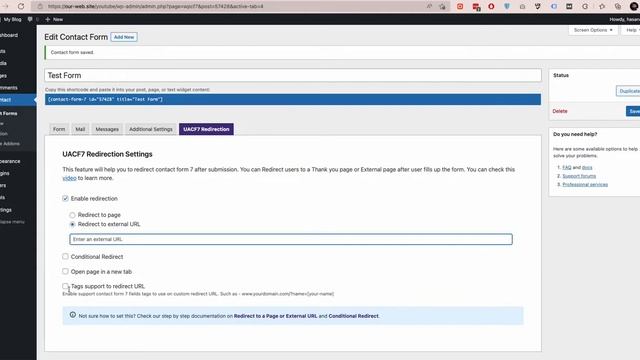Open the blue shield extension icon
Image resolution: width=640 pixels, height=360 pixels.
pos(507,6)
